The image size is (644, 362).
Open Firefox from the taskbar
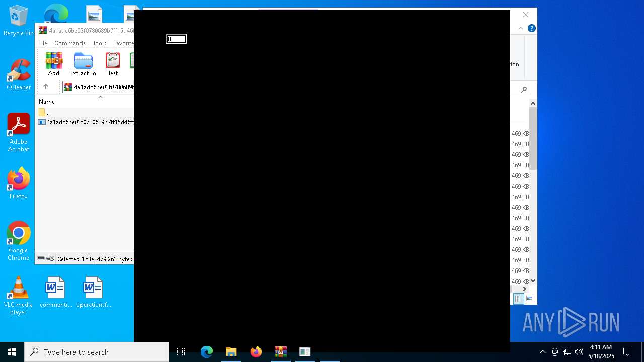pos(256,352)
